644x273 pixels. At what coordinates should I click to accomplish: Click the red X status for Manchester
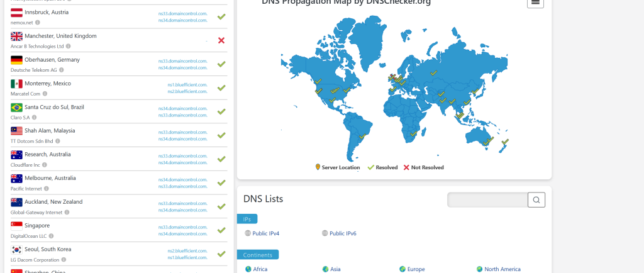coord(221,40)
